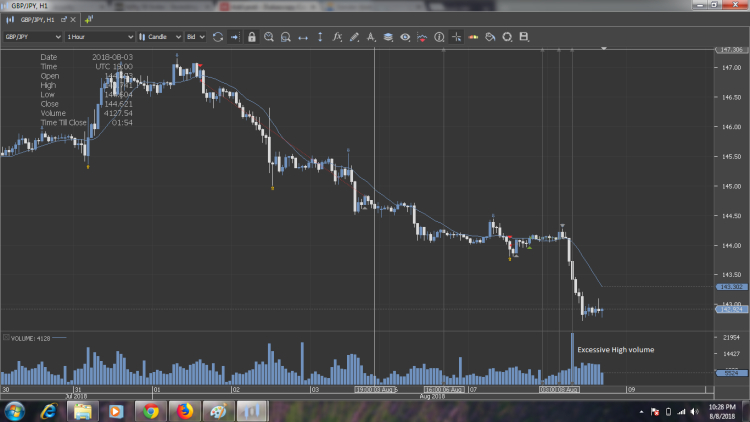The width and height of the screenshot is (750, 422).
Task: Click the 142.924 current price label
Action: click(731, 310)
